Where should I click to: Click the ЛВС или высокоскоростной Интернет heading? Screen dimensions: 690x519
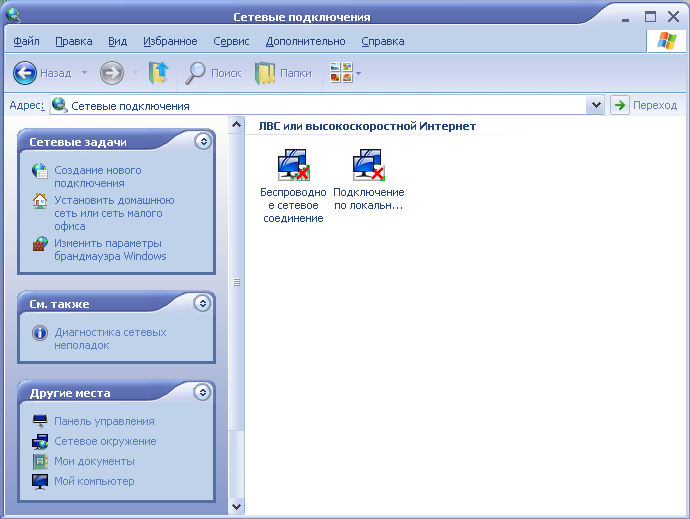tap(367, 126)
